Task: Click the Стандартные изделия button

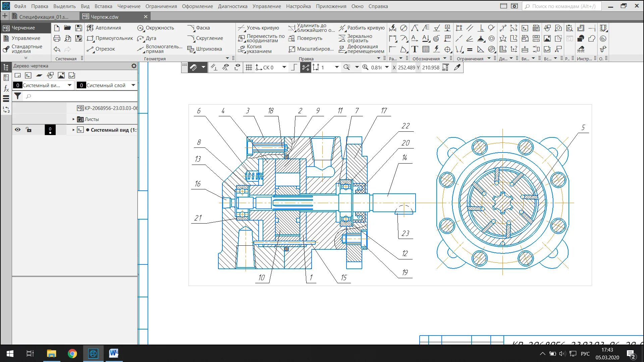Action: [23, 49]
